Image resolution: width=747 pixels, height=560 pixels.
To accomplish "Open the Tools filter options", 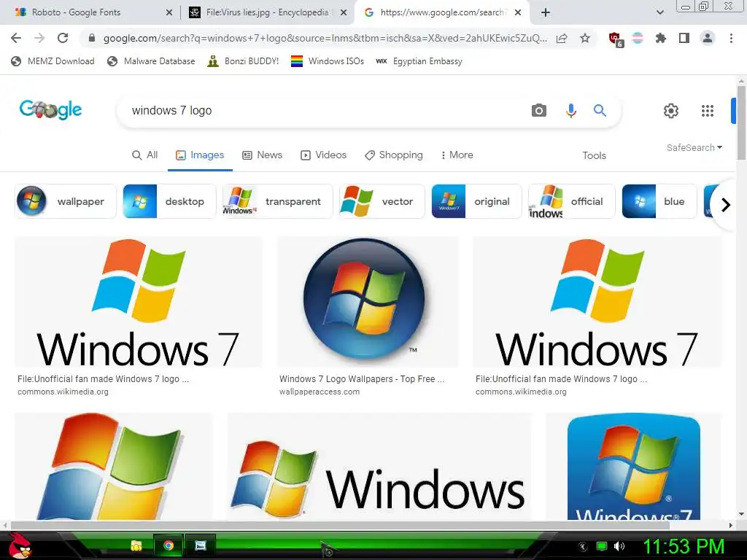I will pos(594,155).
